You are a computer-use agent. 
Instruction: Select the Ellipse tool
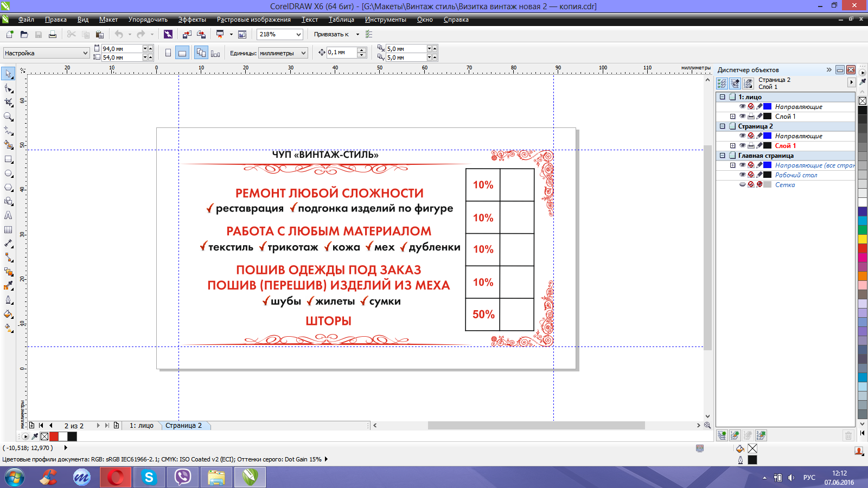tap(9, 174)
